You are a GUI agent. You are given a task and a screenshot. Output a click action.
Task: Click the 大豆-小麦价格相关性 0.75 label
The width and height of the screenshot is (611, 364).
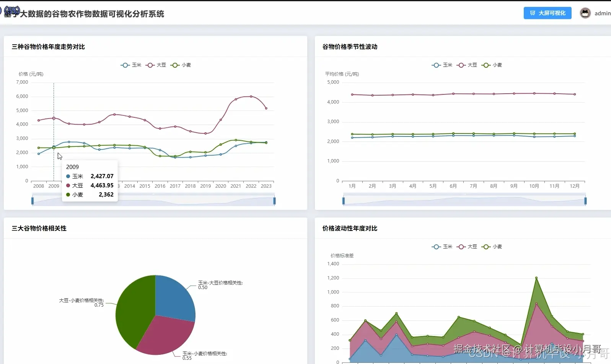(x=81, y=302)
